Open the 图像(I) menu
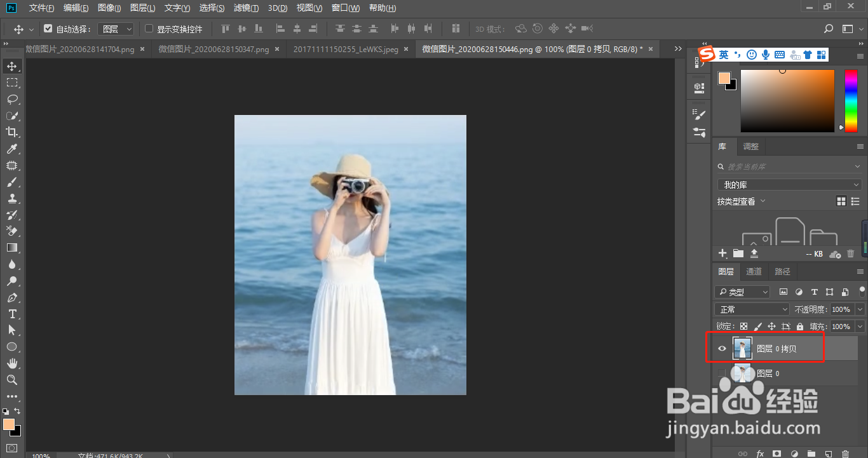Screen dimensions: 868x458 (x=109, y=8)
